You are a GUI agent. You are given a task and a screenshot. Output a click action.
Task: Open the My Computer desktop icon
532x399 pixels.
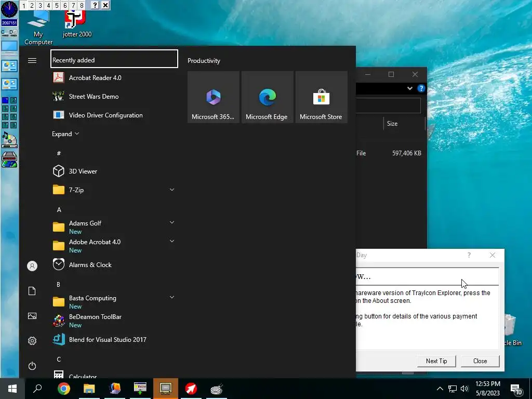(x=38, y=28)
